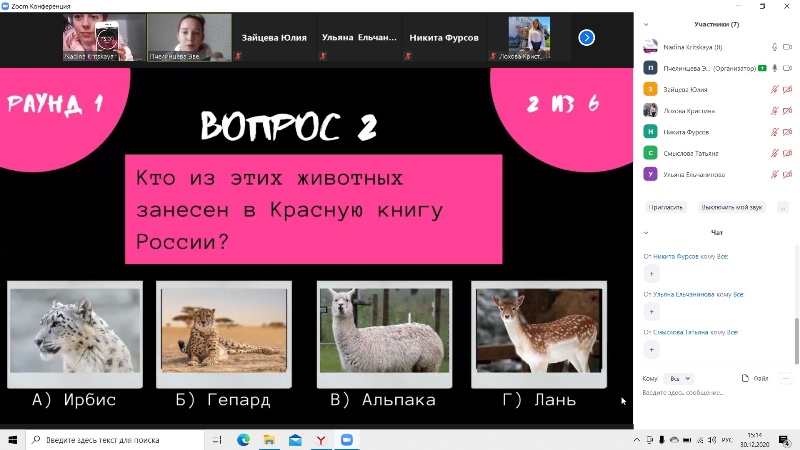Collapse the Участники (7) panel chevron
This screenshot has width=800, height=450.
pyautogui.click(x=645, y=23)
